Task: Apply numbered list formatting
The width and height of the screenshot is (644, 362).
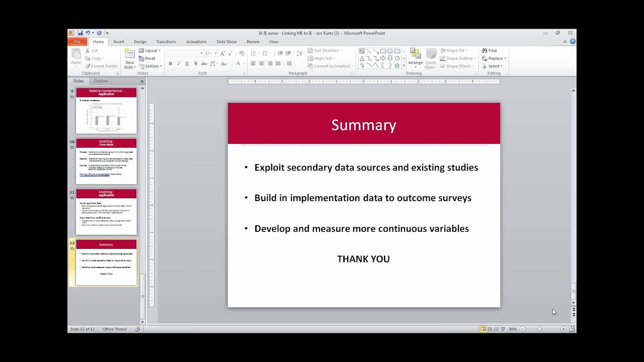Action: [x=266, y=53]
